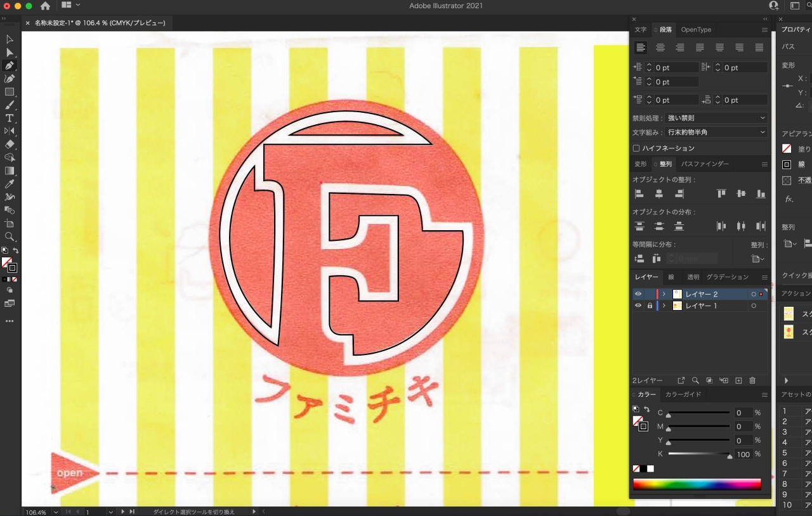Screen dimensions: 812x516
Task: Open the arrange documents dropdown in top bar
Action: [x=71, y=6]
